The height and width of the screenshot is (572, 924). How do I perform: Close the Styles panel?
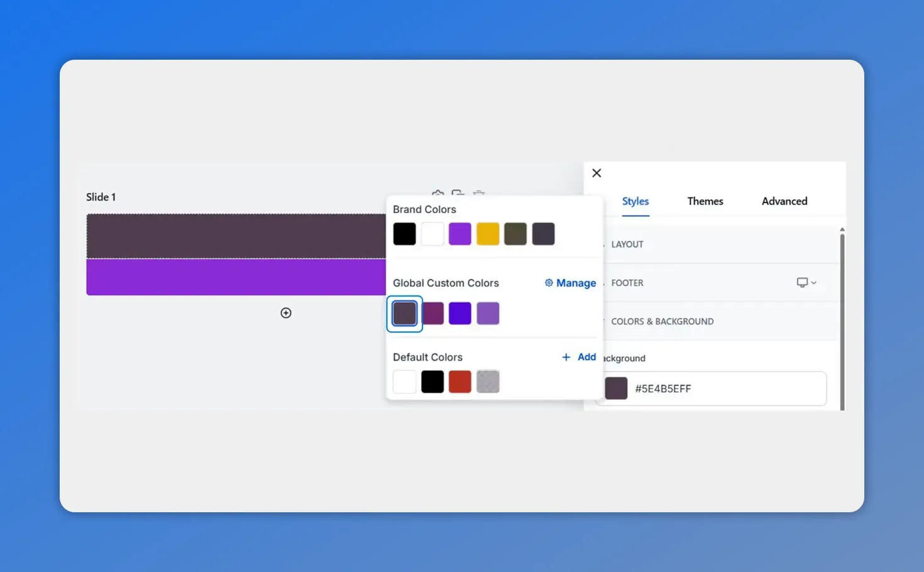(x=596, y=173)
